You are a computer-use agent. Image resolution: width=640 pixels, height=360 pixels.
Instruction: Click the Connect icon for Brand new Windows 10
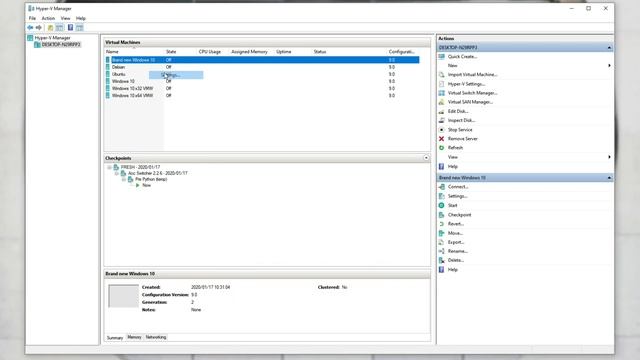coord(442,187)
